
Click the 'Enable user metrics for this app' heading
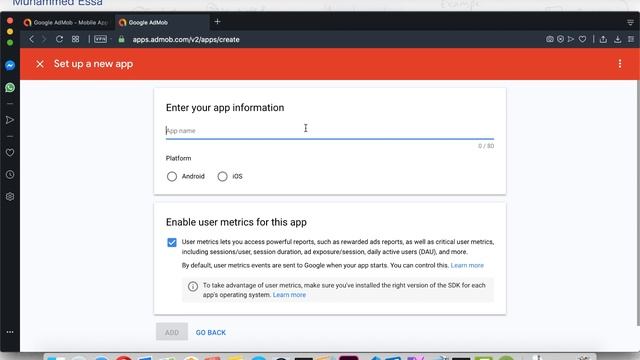tap(236, 222)
